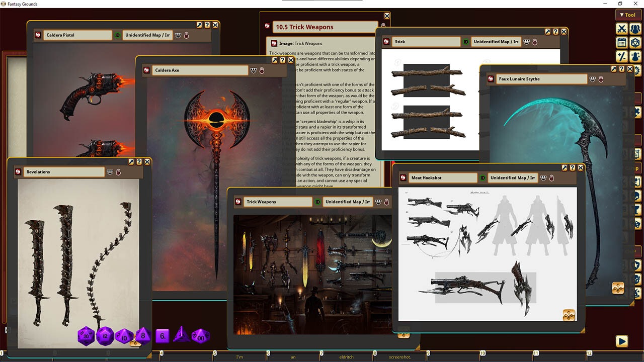This screenshot has width=644, height=362.
Task: Click the question mark help button on Stick window
Action: click(x=555, y=31)
